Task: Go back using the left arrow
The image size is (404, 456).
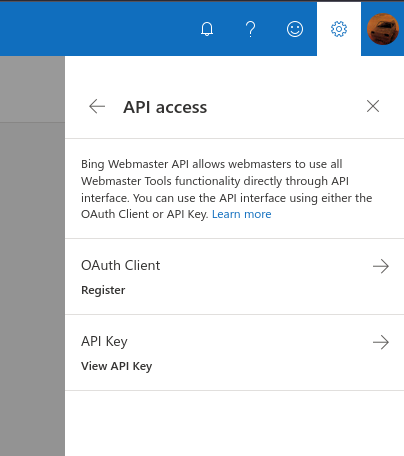Action: pos(97,107)
